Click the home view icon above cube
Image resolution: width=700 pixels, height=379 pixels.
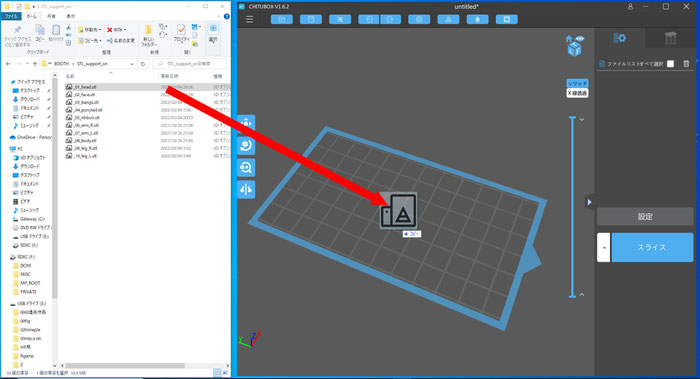tap(569, 39)
